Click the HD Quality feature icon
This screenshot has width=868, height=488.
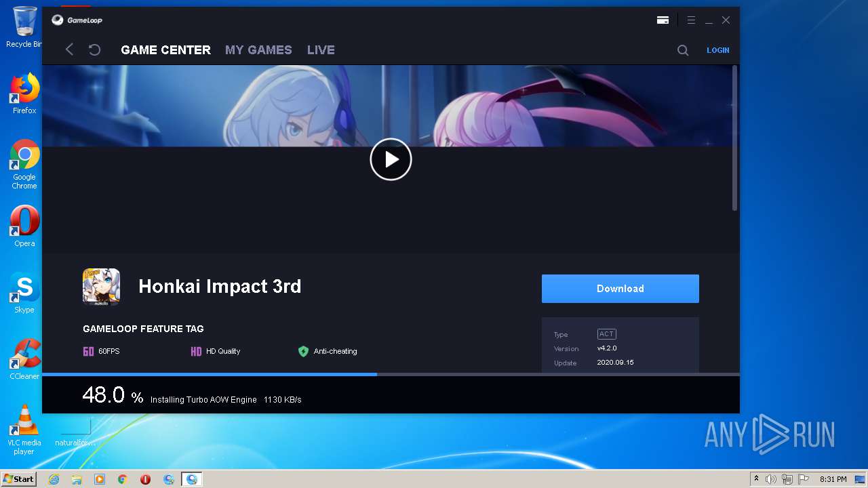pos(196,351)
